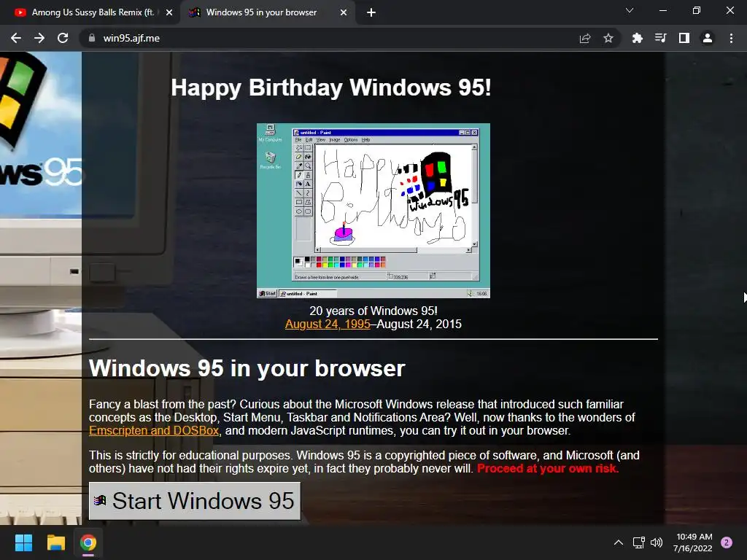The width and height of the screenshot is (747, 560).
Task: Click the address bar URL win95.ajf.me
Action: point(131,38)
